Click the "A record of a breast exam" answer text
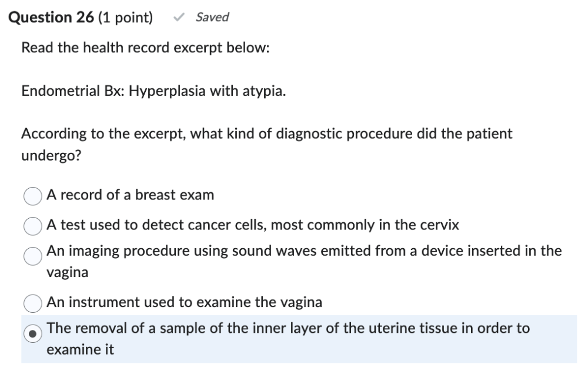The height and width of the screenshot is (374, 588). click(x=131, y=195)
